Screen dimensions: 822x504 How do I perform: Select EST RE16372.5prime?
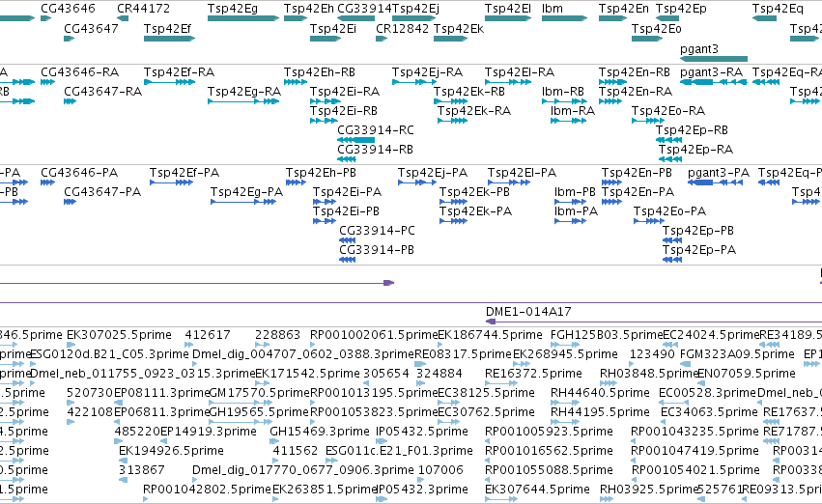[x=533, y=374]
